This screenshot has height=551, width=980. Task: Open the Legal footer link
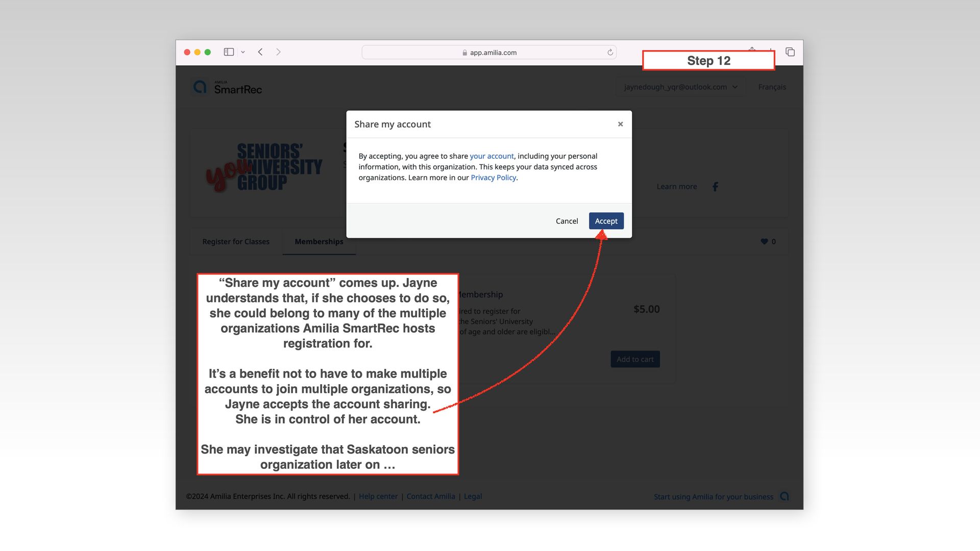pos(473,496)
